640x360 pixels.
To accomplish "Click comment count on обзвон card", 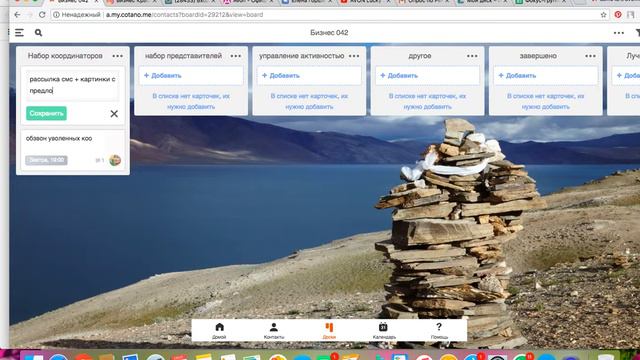I will [100, 160].
